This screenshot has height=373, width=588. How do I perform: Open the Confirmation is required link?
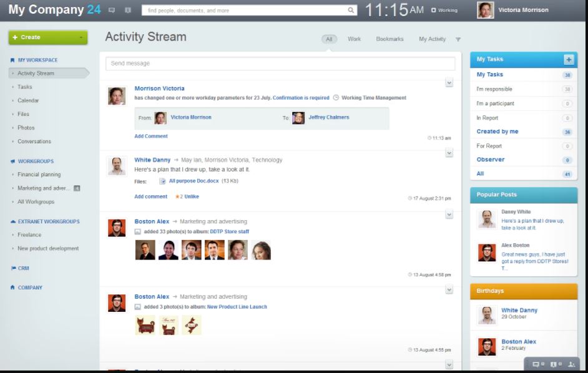click(301, 98)
